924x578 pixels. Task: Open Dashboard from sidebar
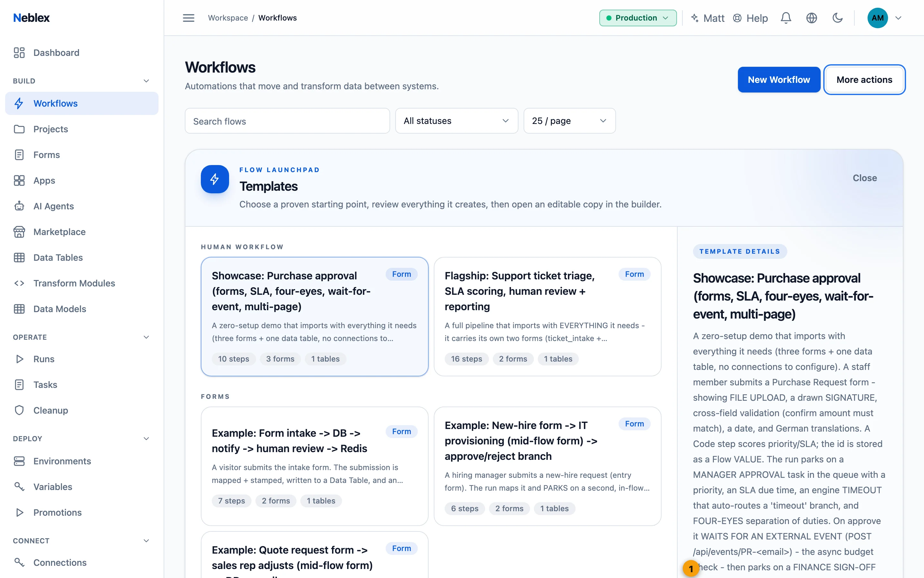82,52
